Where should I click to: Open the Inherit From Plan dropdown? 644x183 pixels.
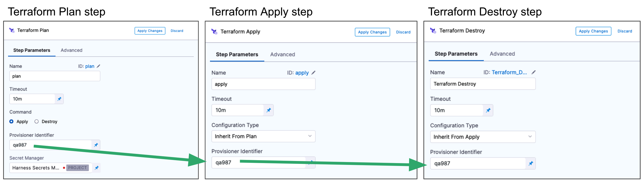(263, 136)
